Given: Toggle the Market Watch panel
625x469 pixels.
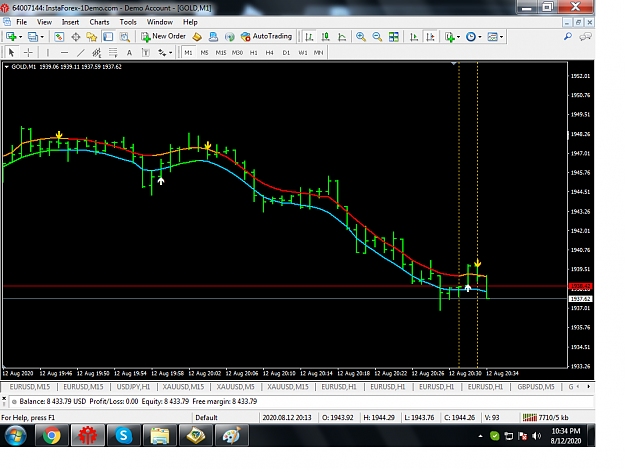Looking at the screenshot, I should point(59,37).
